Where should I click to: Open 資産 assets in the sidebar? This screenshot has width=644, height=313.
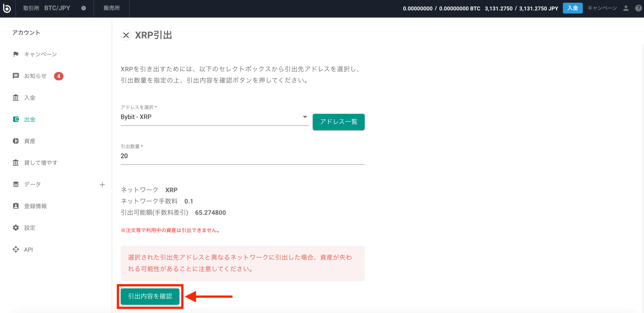30,141
